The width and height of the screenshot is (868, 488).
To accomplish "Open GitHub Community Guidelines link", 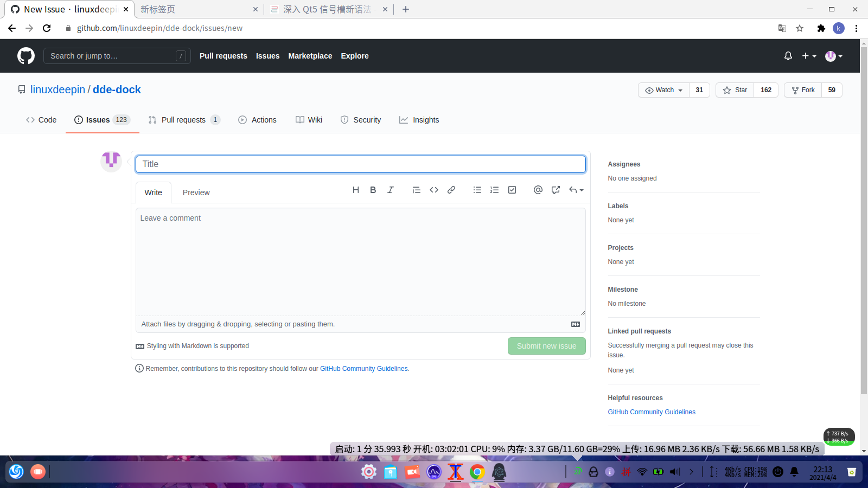I will [363, 368].
